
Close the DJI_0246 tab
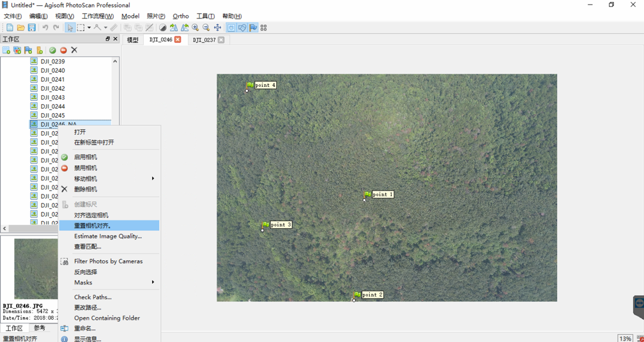coord(178,40)
